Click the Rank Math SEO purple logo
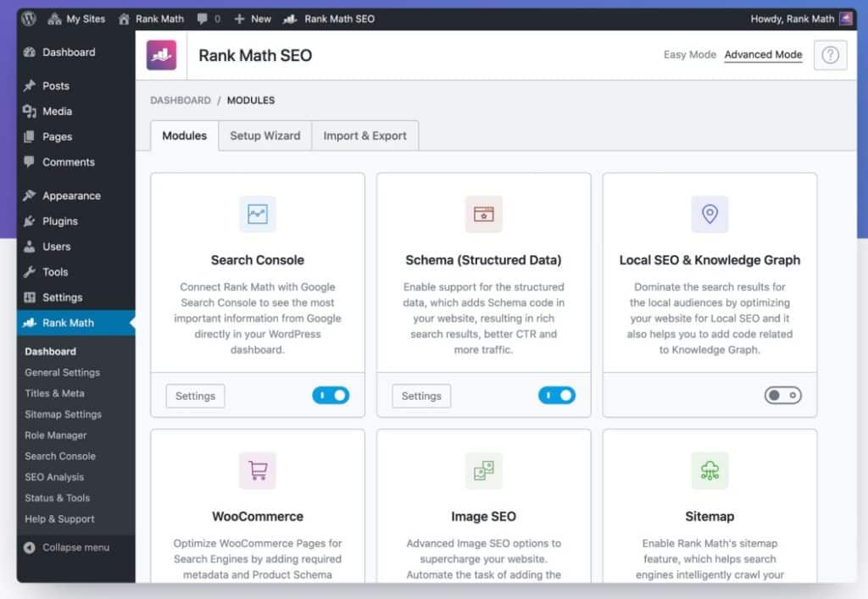868x599 pixels. pyautogui.click(x=161, y=55)
